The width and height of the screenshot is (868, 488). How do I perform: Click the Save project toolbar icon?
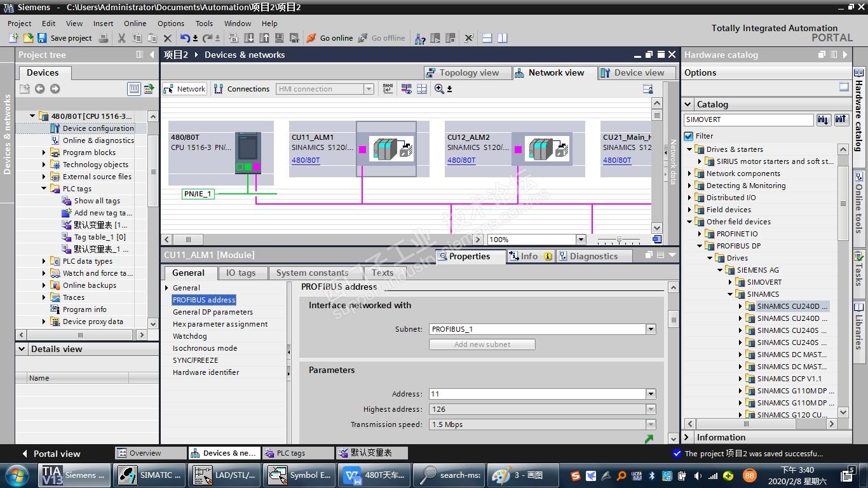[42, 38]
